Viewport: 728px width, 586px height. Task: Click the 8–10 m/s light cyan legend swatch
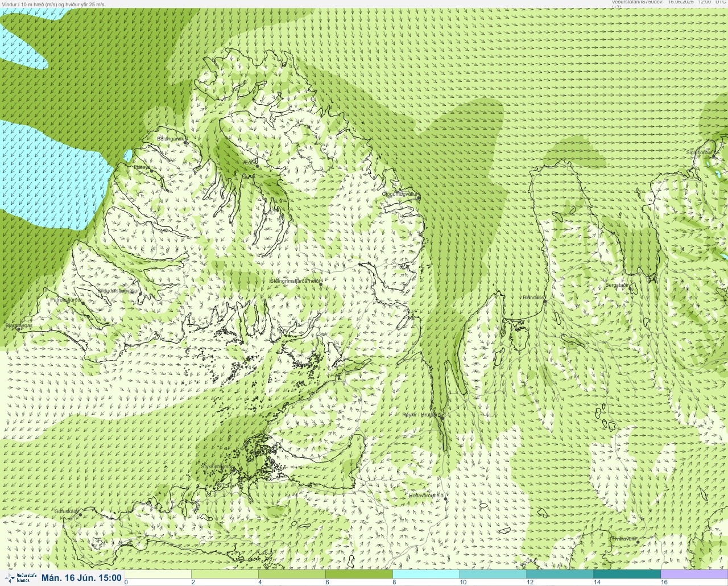(426, 574)
